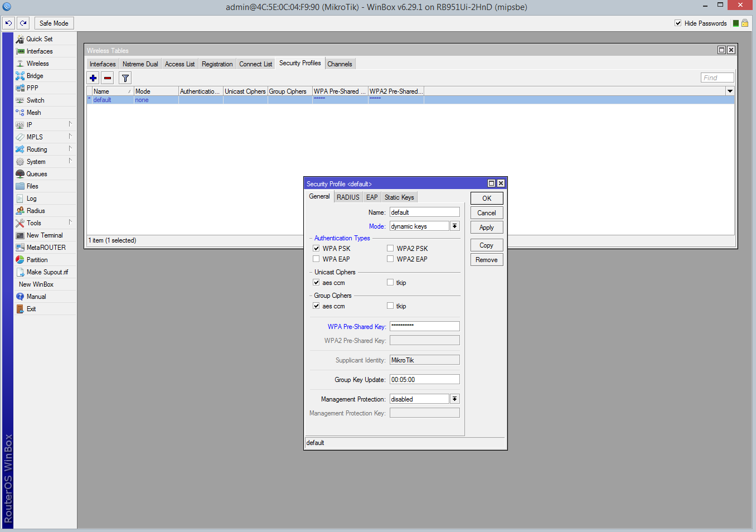Screen dimensions: 756x532
Task: Click the OK button
Action: pos(487,199)
